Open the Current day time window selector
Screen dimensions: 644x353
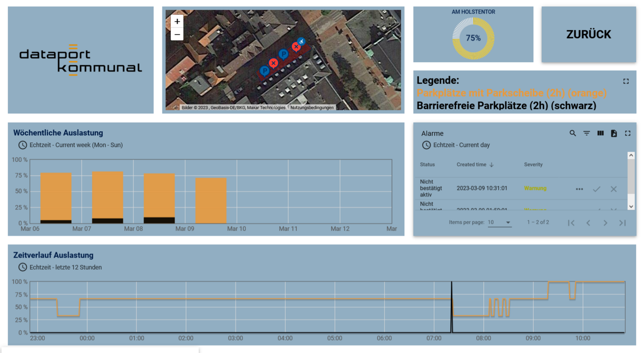[456, 145]
